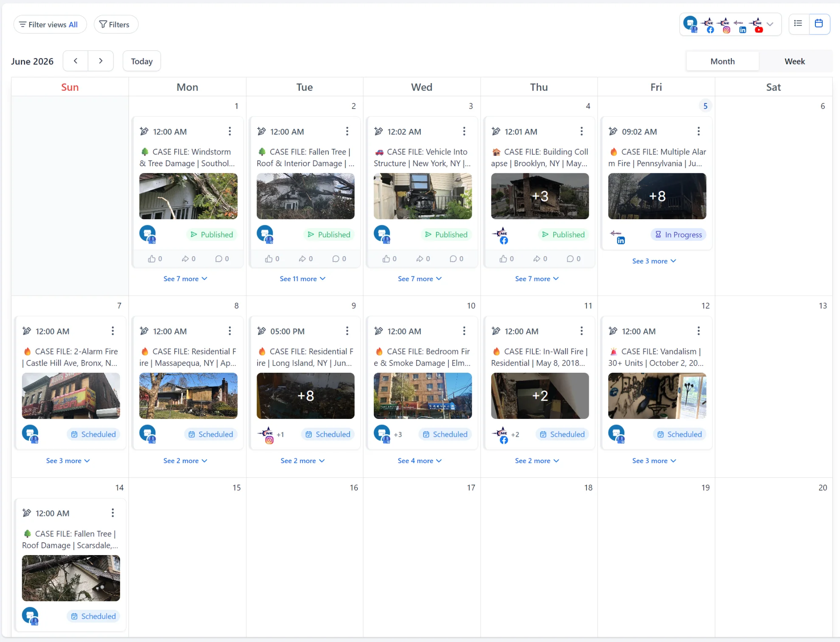Open options menu for Bedroom Fire post
840x642 pixels.
[x=464, y=331]
